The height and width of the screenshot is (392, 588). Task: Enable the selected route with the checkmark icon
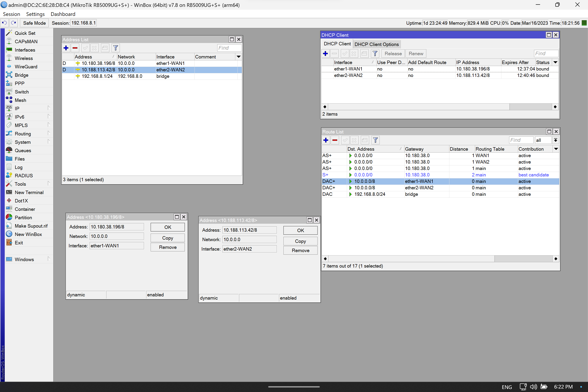(x=345, y=140)
